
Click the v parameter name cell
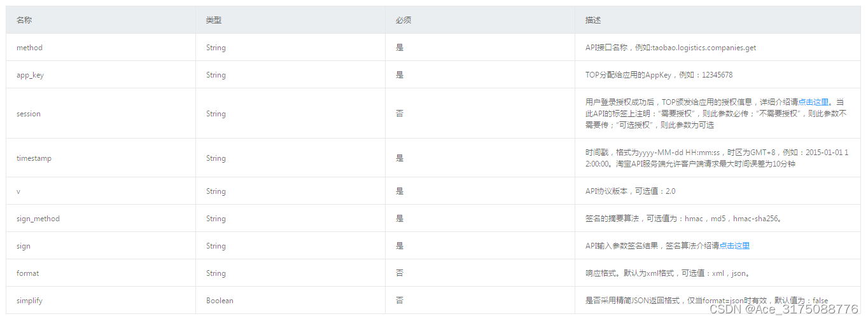tap(18, 191)
